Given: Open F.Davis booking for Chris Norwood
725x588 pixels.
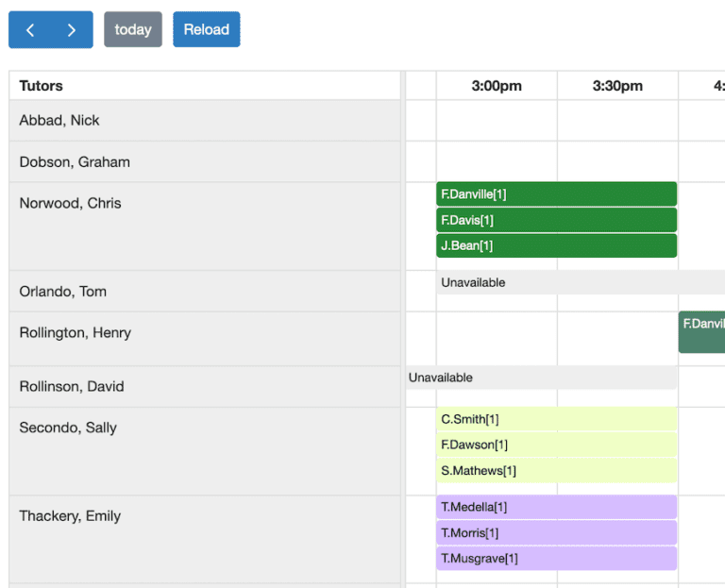Looking at the screenshot, I should [x=556, y=220].
